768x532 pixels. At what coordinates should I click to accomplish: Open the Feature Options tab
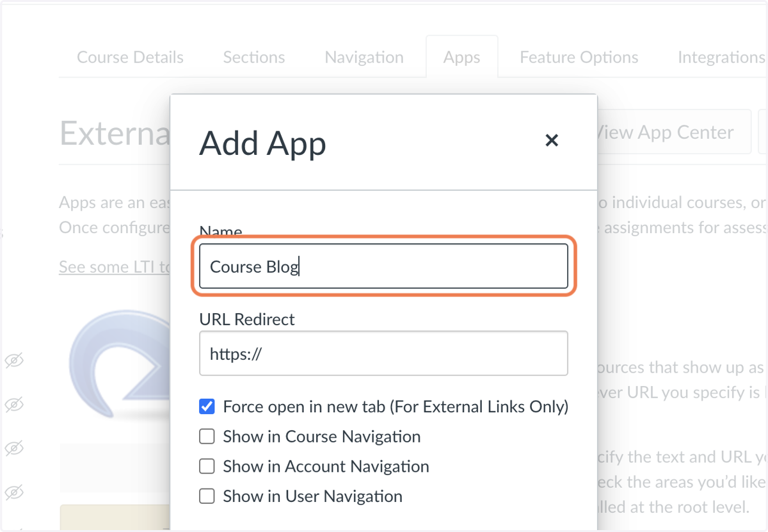click(579, 57)
